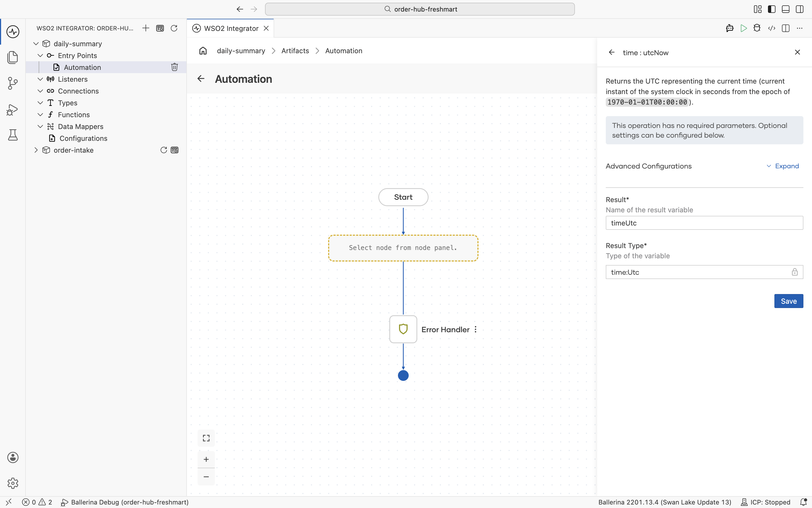Go to the home breadcrumb icon
Screen dimensions: 812x508
tap(203, 51)
